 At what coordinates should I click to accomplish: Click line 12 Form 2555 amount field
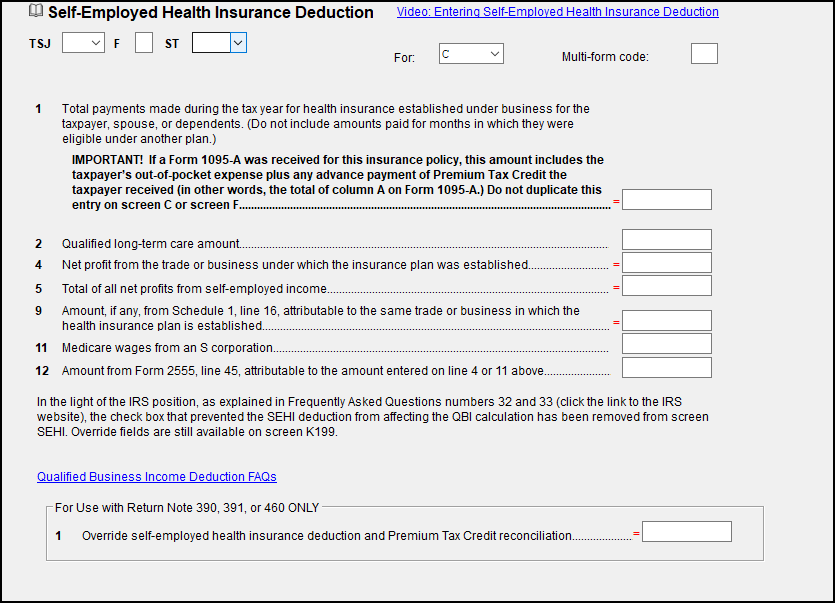(x=667, y=368)
